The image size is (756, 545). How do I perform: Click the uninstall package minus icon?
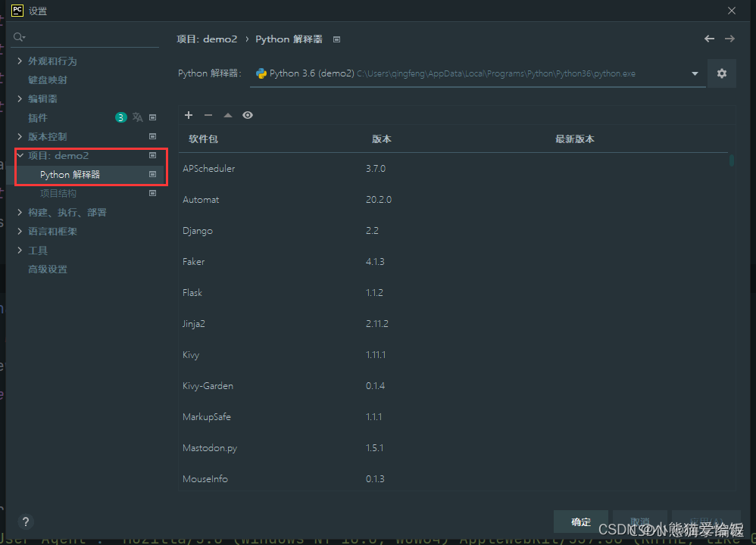[x=208, y=115]
